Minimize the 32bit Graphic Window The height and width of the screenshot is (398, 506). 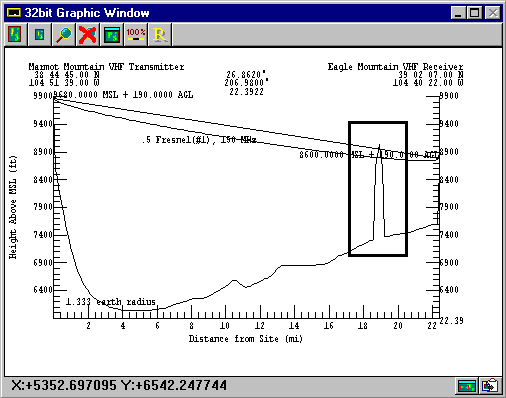458,13
